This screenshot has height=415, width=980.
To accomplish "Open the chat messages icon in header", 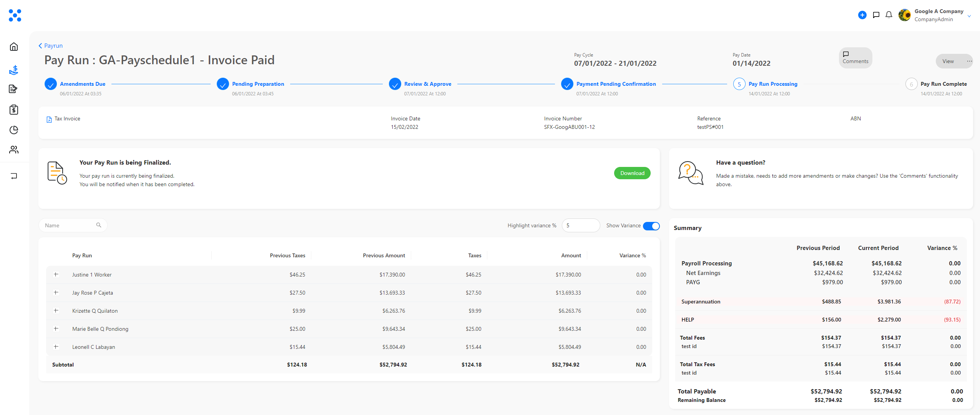I will pos(876,15).
